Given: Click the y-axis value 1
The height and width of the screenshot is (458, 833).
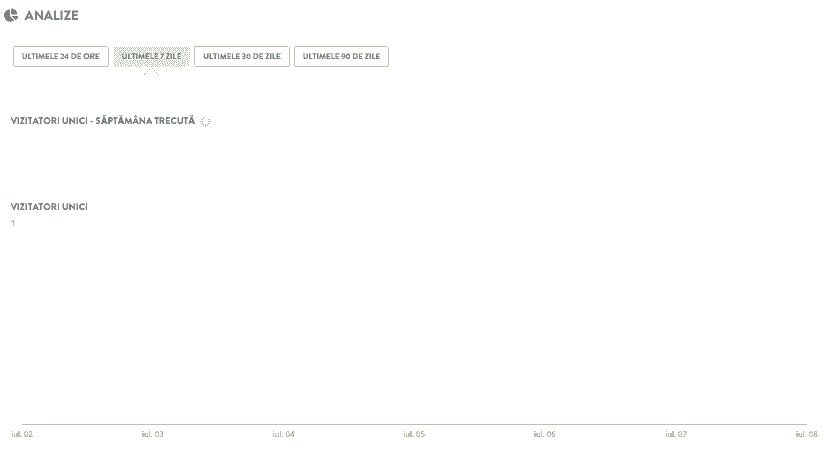Looking at the screenshot, I should pyautogui.click(x=13, y=223).
